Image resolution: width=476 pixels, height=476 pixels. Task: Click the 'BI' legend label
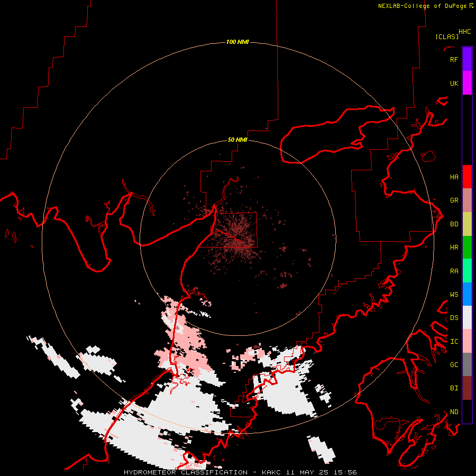[454, 388]
